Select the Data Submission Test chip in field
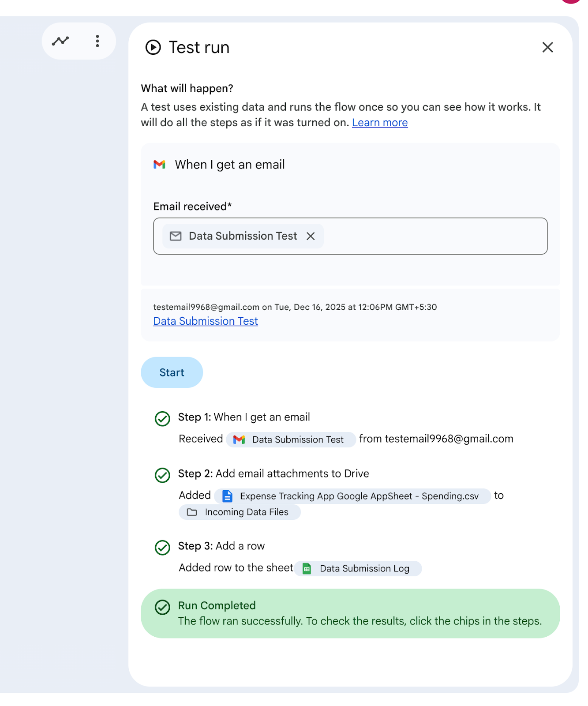The height and width of the screenshot is (706, 588). coord(243,236)
